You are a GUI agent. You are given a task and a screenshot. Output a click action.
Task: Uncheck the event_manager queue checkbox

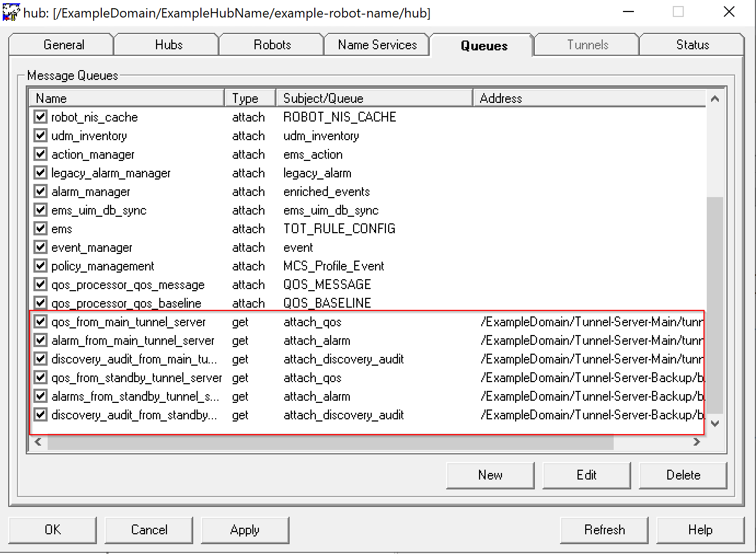(x=41, y=246)
